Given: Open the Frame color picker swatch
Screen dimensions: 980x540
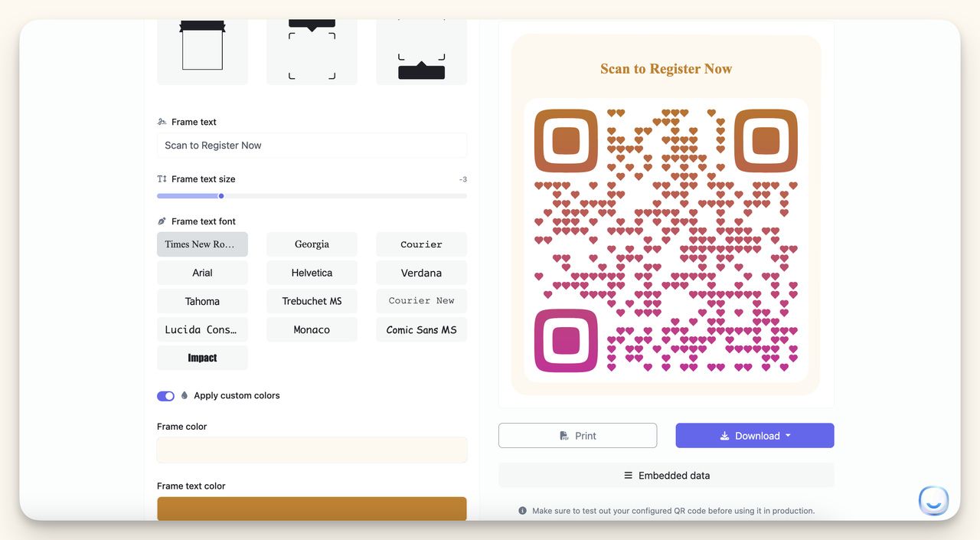Looking at the screenshot, I should [x=312, y=450].
